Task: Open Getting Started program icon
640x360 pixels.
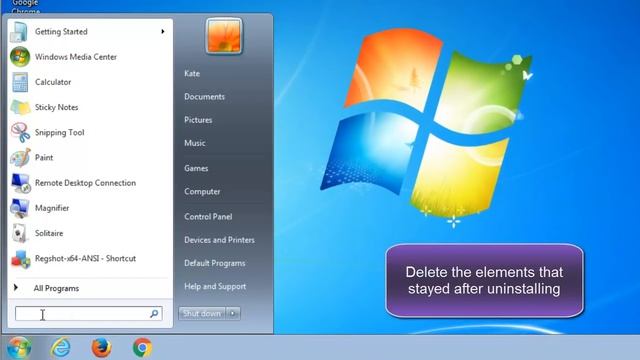Action: pyautogui.click(x=19, y=32)
